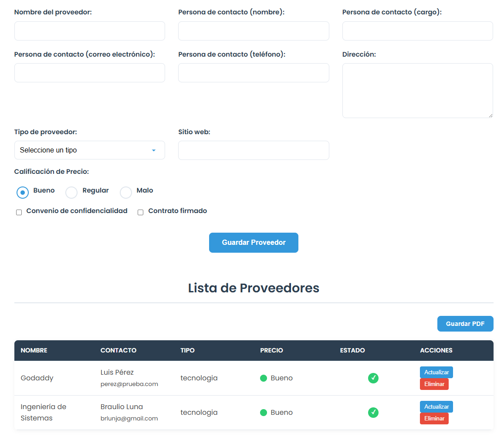Screen dimensions: 504x437
Task: Click the PRECIO column header
Action: point(272,350)
